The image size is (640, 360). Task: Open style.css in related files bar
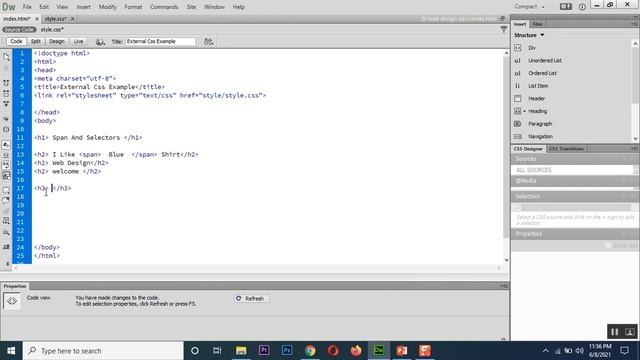(x=52, y=29)
